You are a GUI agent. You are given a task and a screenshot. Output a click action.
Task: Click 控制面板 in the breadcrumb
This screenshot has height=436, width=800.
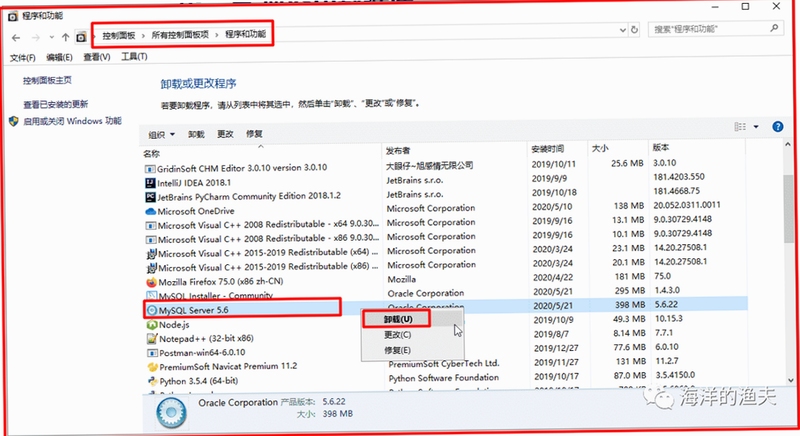pos(118,36)
